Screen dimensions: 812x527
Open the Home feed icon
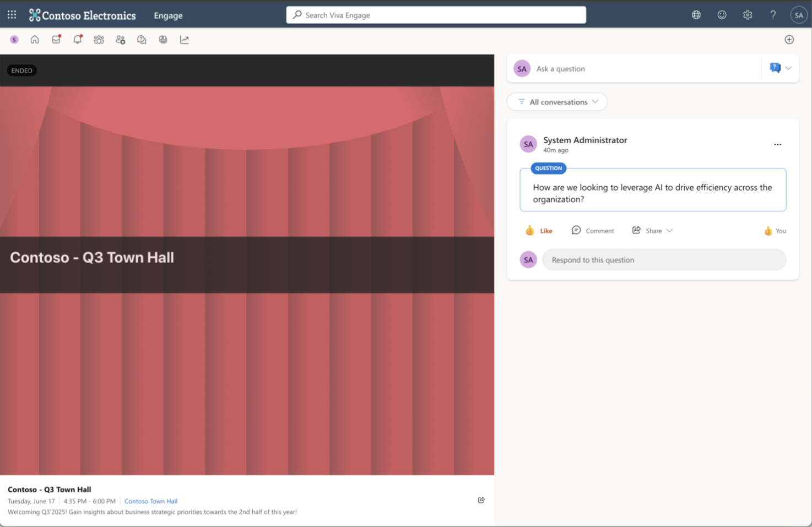[x=35, y=39]
